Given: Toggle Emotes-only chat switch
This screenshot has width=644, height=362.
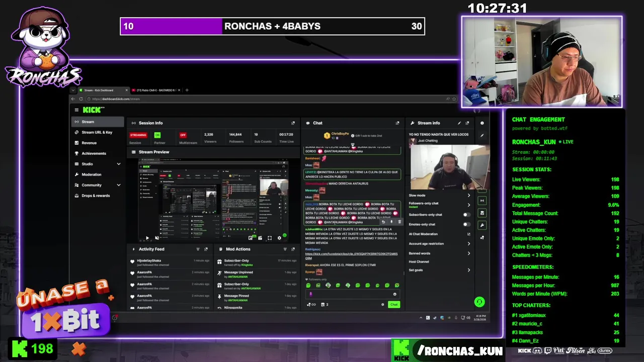Looking at the screenshot, I should 466,224.
